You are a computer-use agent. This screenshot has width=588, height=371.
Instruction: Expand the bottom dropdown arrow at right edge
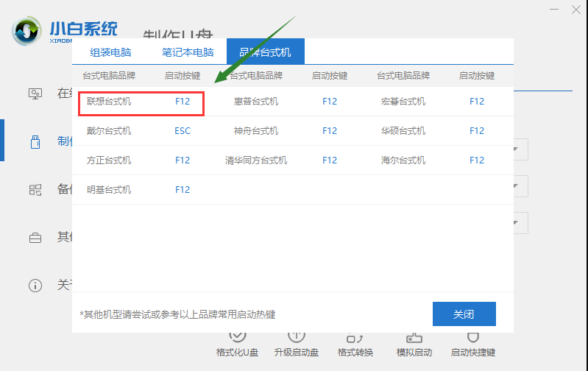pyautogui.click(x=518, y=222)
